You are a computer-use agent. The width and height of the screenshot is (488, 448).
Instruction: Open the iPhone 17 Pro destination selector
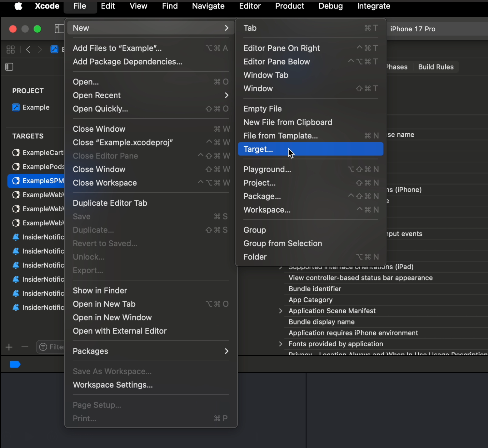(413, 29)
